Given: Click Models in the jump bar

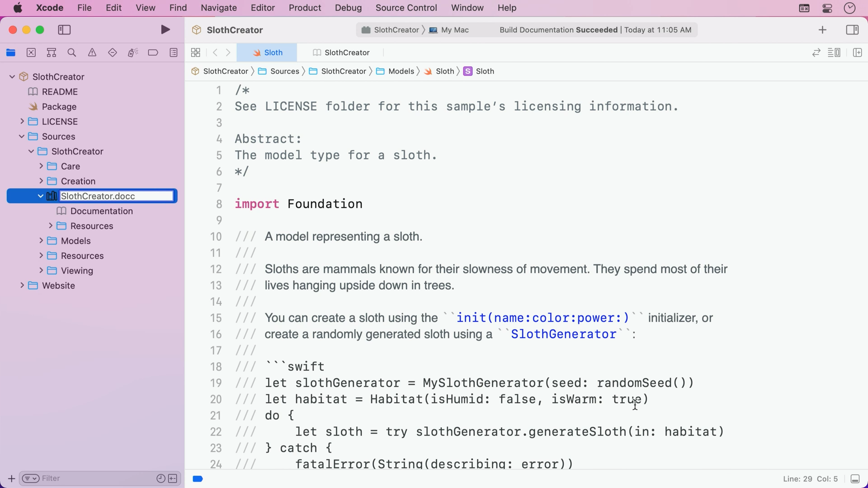Looking at the screenshot, I should click(x=395, y=71).
